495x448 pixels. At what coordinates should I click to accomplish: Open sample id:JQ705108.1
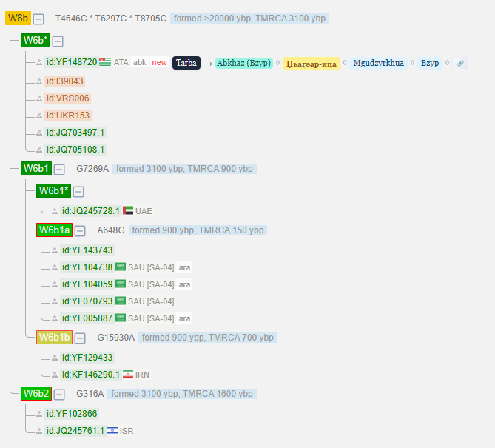[x=75, y=150]
